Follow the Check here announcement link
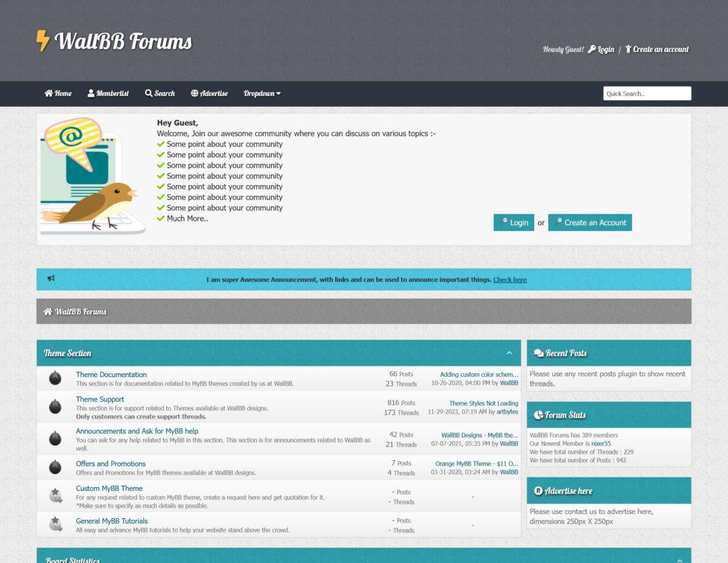This screenshot has height=563, width=728. coord(510,280)
